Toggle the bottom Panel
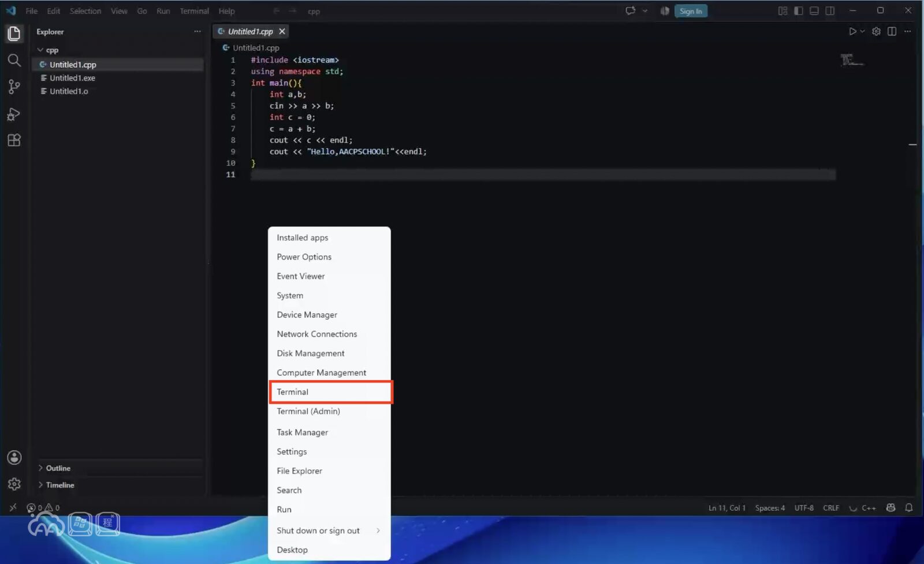The height and width of the screenshot is (564, 924). 814,11
